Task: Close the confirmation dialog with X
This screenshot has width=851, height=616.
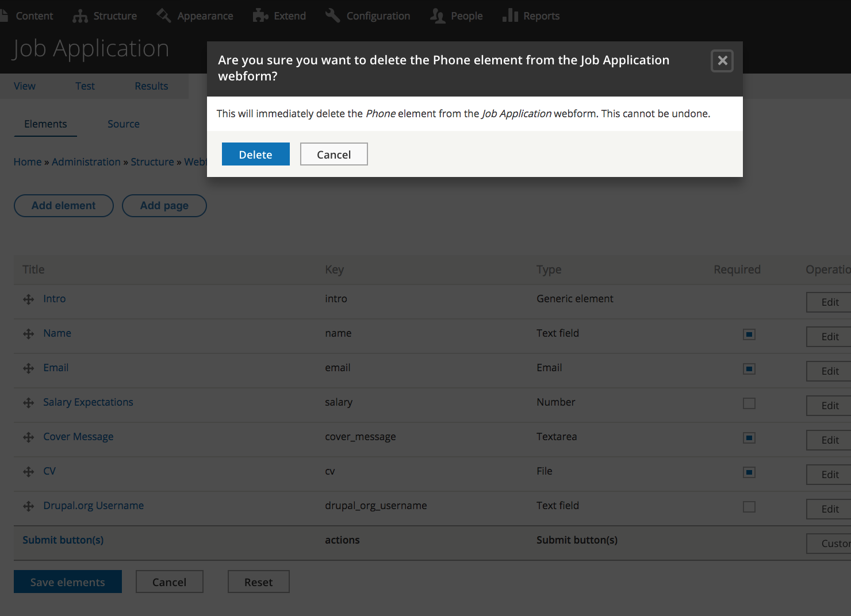Action: click(722, 61)
